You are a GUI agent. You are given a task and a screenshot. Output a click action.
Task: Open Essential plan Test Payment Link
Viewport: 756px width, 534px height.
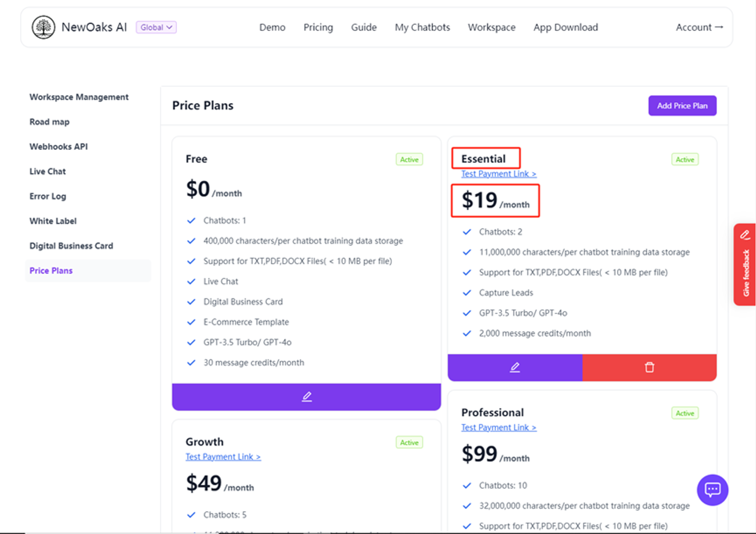point(499,174)
